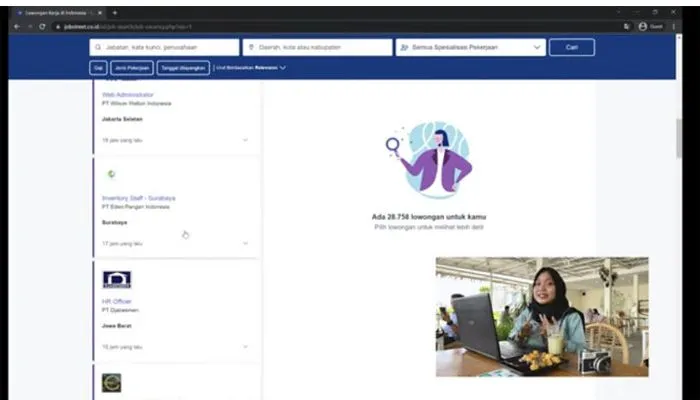
Task: Click the location pin icon
Action: 251,47
